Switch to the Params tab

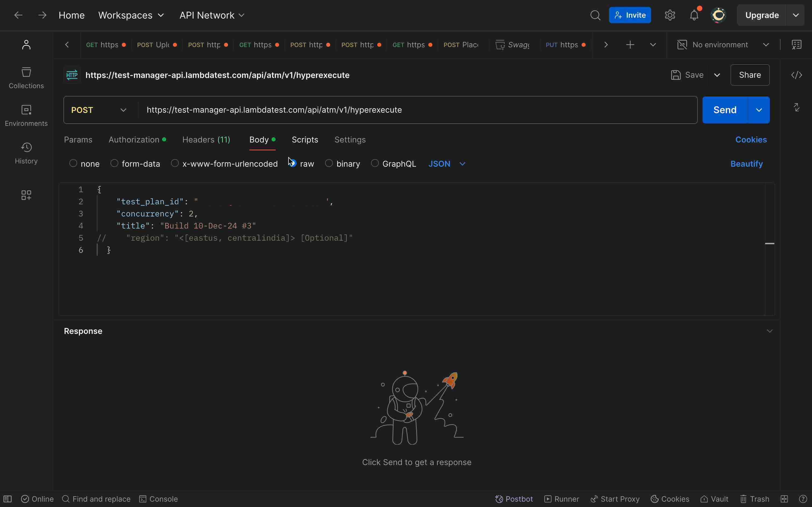pos(78,140)
